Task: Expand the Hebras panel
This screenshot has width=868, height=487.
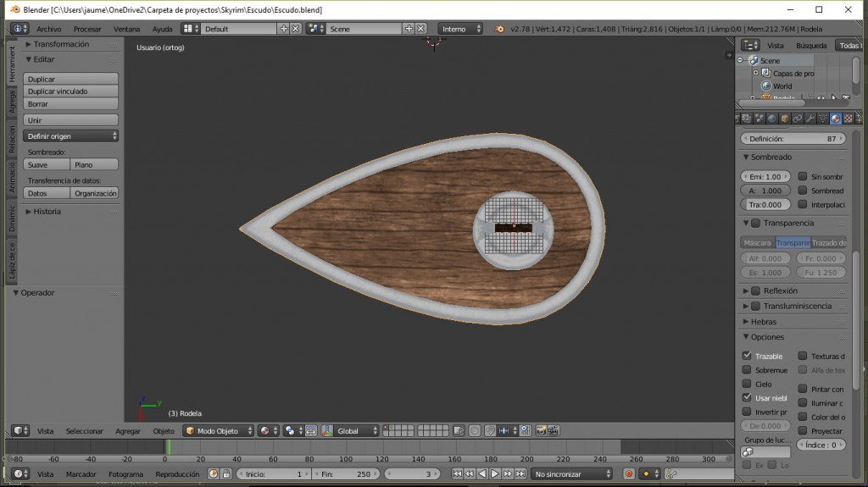Action: point(763,322)
